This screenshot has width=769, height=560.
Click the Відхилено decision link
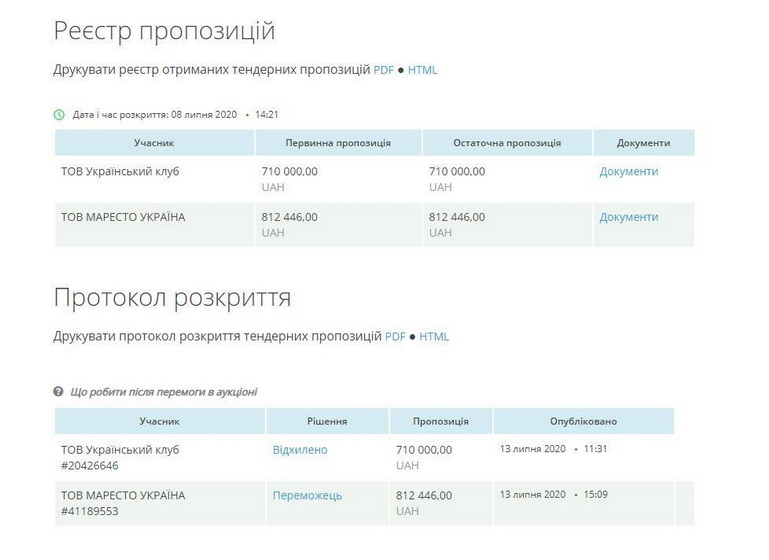point(300,450)
